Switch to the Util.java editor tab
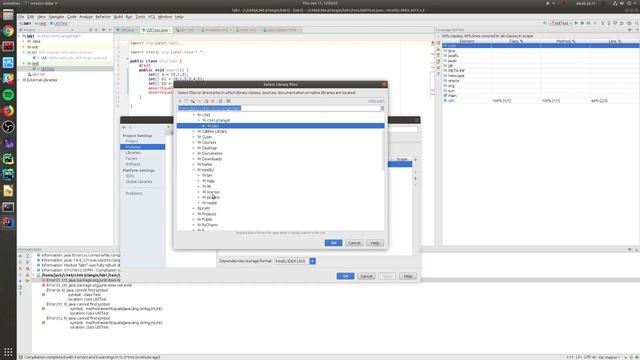 pyautogui.click(x=127, y=30)
